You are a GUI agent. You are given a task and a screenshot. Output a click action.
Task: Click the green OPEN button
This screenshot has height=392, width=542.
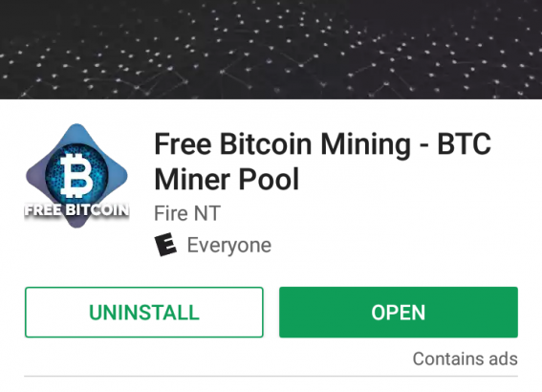(399, 312)
